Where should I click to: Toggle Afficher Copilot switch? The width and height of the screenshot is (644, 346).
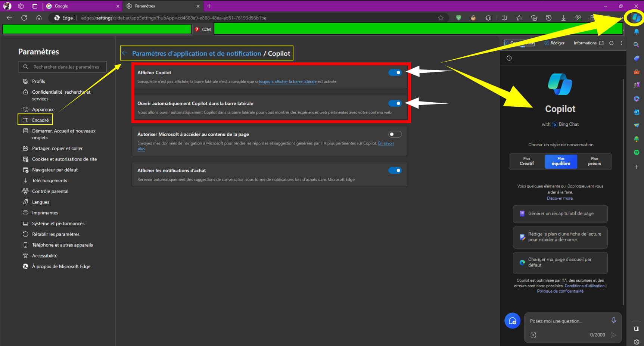point(395,72)
